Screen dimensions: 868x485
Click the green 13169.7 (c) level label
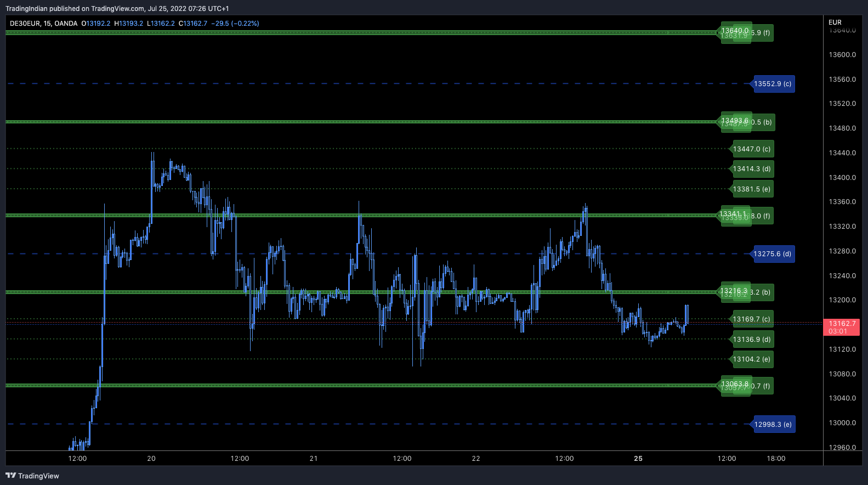tap(752, 319)
